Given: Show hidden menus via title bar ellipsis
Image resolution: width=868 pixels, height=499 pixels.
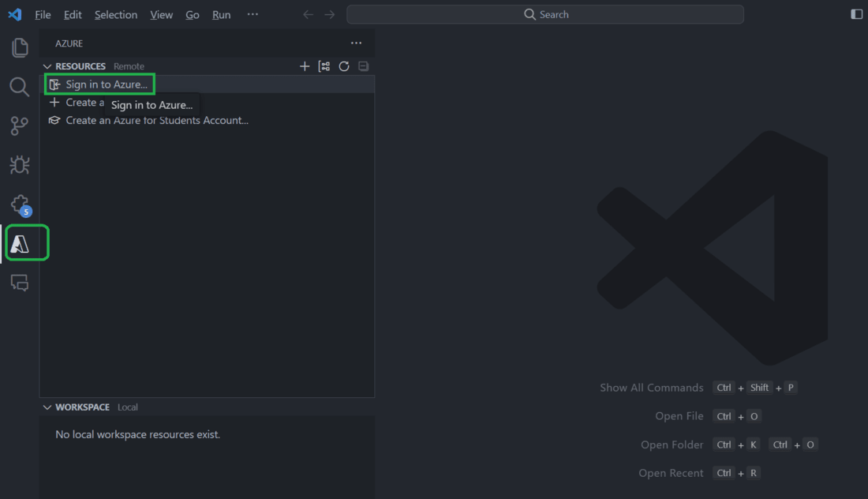Looking at the screenshot, I should (253, 14).
